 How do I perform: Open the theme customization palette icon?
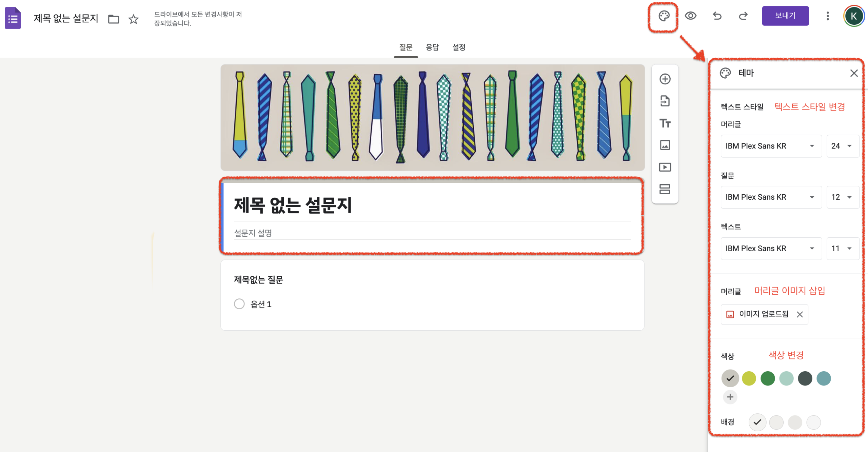pos(664,16)
